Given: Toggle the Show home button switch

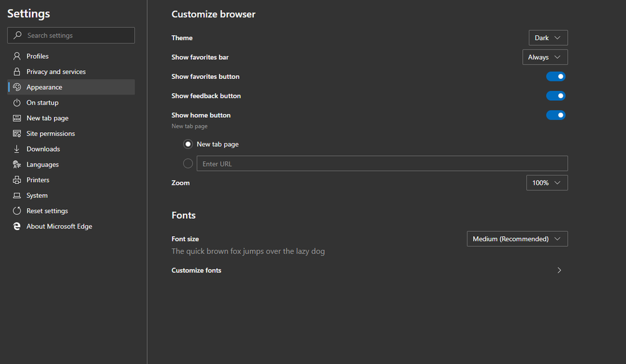Looking at the screenshot, I should pyautogui.click(x=556, y=115).
